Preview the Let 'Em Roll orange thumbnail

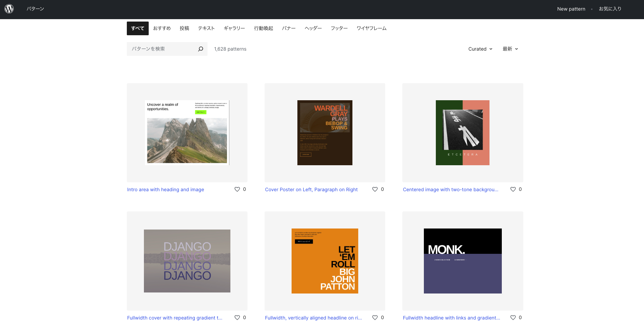click(325, 261)
